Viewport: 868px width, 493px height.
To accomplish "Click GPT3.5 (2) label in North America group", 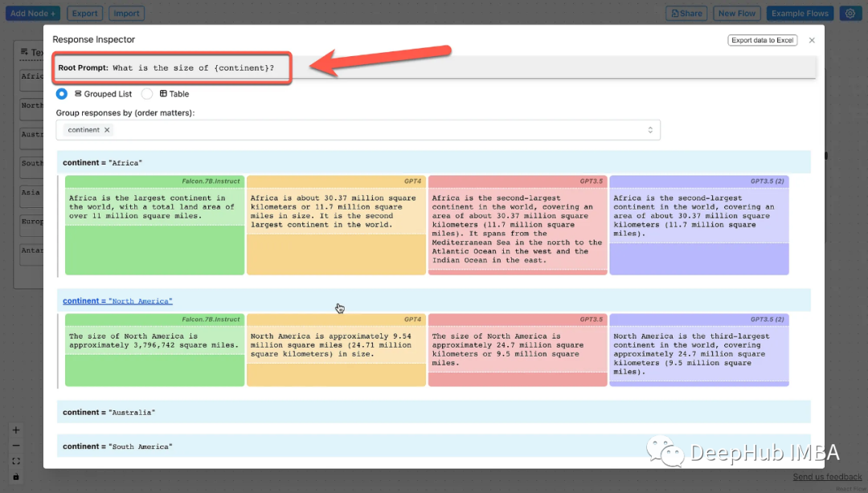I will 768,320.
